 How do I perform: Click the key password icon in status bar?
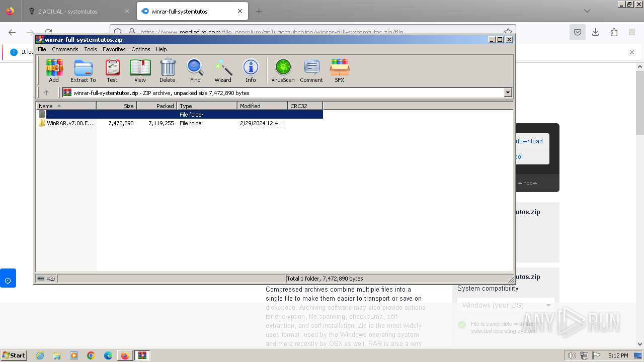click(x=51, y=278)
